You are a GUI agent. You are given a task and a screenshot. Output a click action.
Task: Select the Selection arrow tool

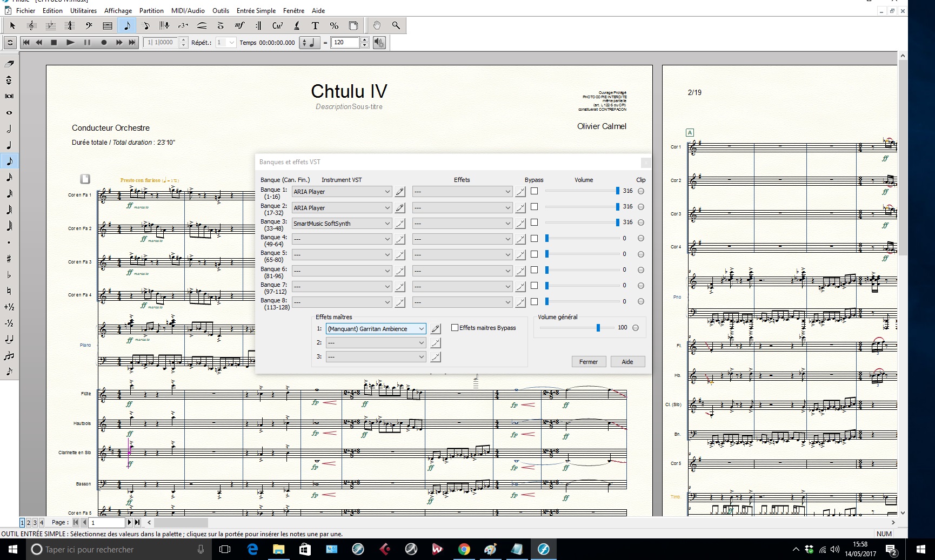(12, 25)
